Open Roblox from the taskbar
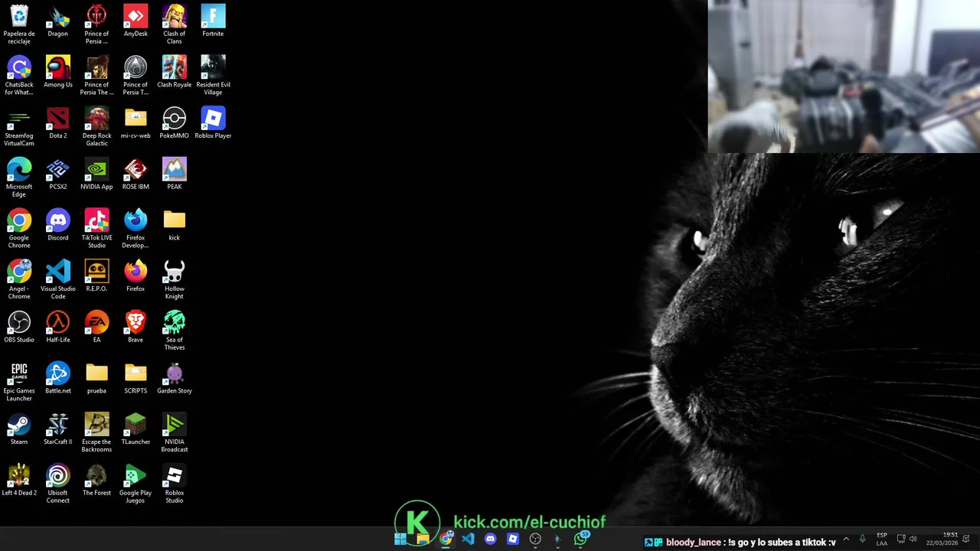This screenshot has width=980, height=551. pos(513,540)
